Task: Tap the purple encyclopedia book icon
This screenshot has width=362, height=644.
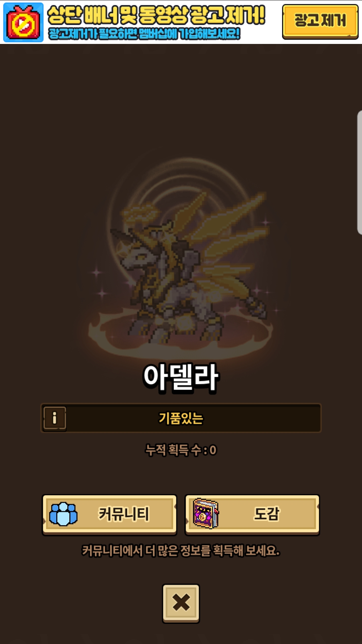Action: pyautogui.click(x=206, y=514)
